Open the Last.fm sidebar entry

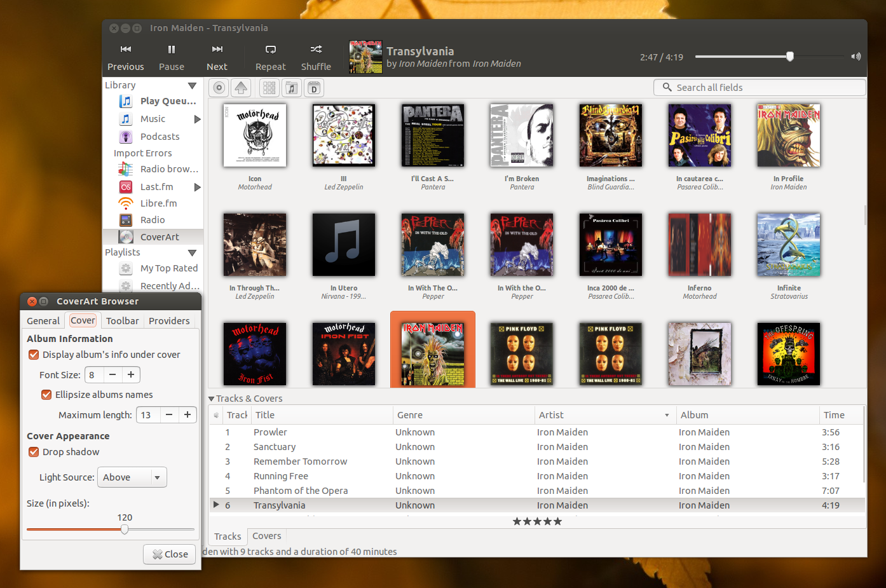(158, 186)
